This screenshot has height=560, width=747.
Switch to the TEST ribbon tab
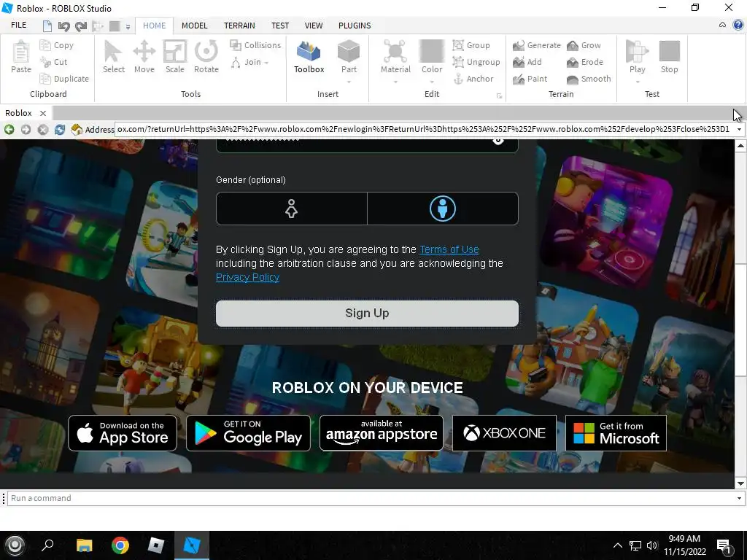280,26
